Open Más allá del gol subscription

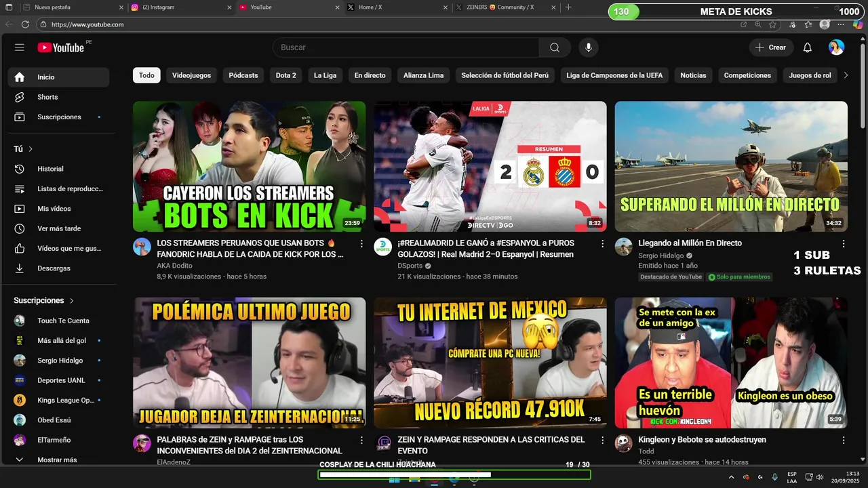58,340
